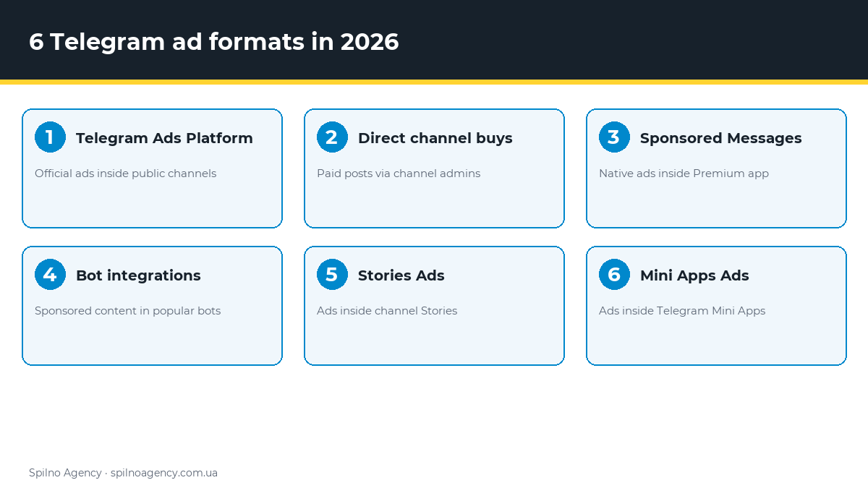868x488 pixels.
Task: Click the number 5 circle badge
Action: (x=332, y=274)
